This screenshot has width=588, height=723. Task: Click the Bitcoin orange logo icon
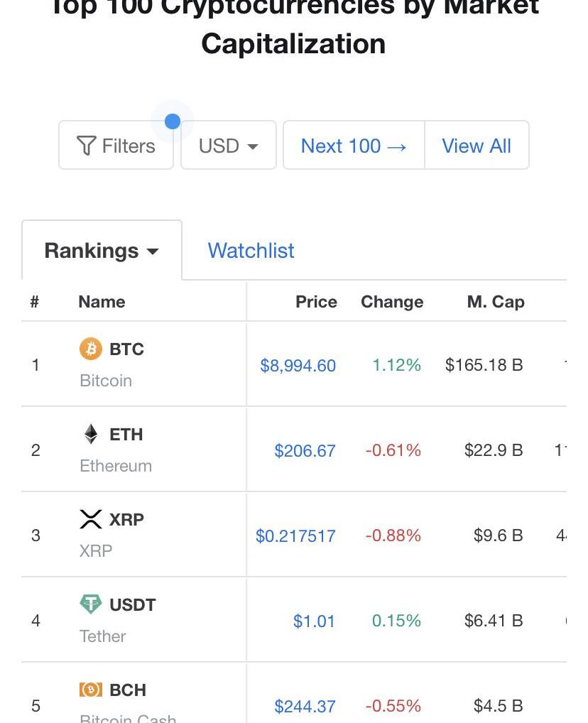click(x=91, y=349)
